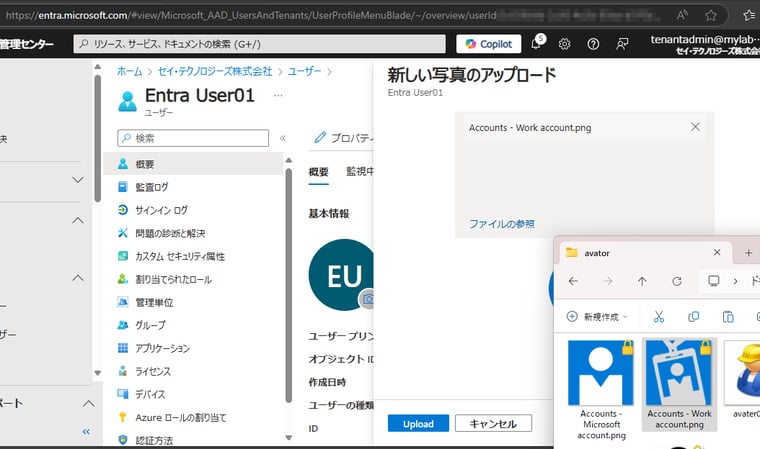The width and height of the screenshot is (760, 449).
Task: Open the 新規作成 dropdown in Explorer
Action: 597,317
